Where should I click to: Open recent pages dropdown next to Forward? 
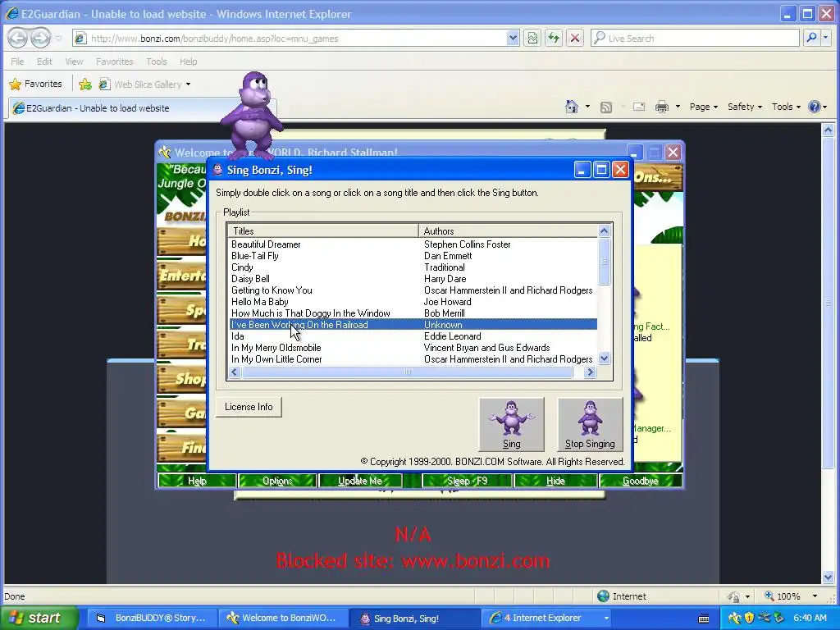(58, 38)
